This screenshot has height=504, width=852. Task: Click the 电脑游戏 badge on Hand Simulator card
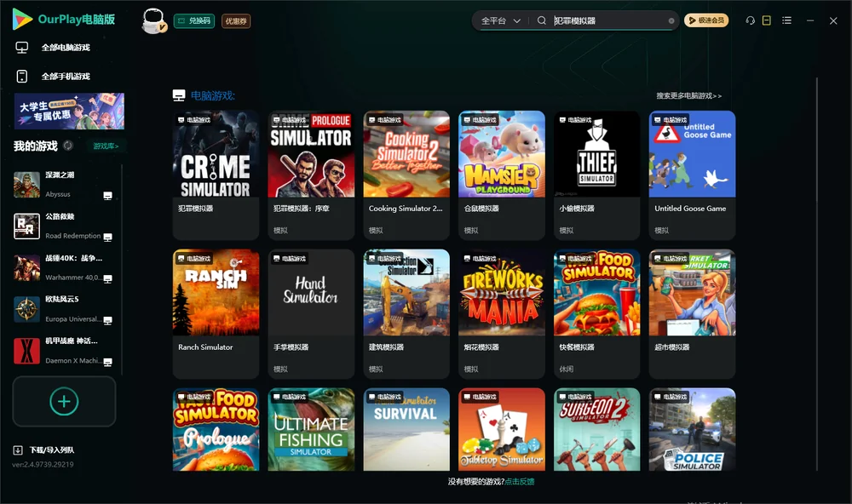[x=290, y=259]
